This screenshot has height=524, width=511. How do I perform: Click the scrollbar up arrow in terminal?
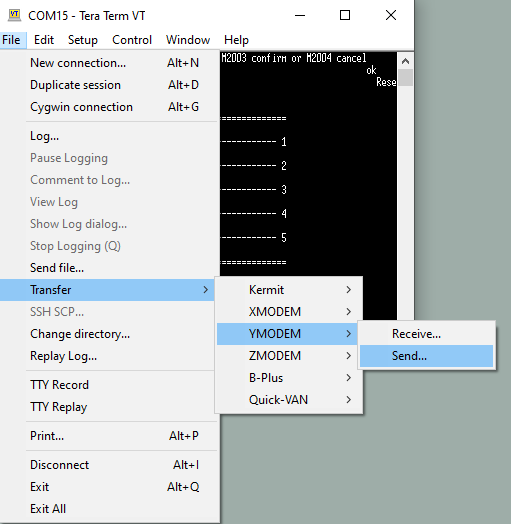tap(405, 61)
